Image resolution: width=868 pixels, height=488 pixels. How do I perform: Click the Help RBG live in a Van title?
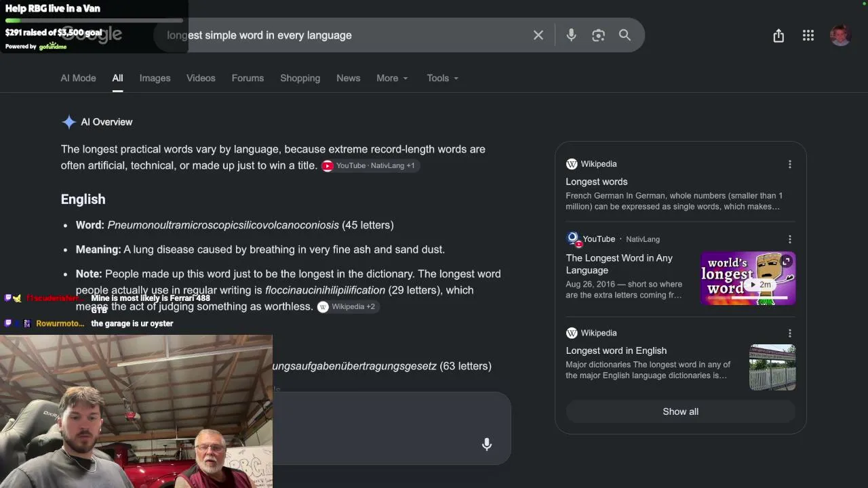(x=53, y=9)
